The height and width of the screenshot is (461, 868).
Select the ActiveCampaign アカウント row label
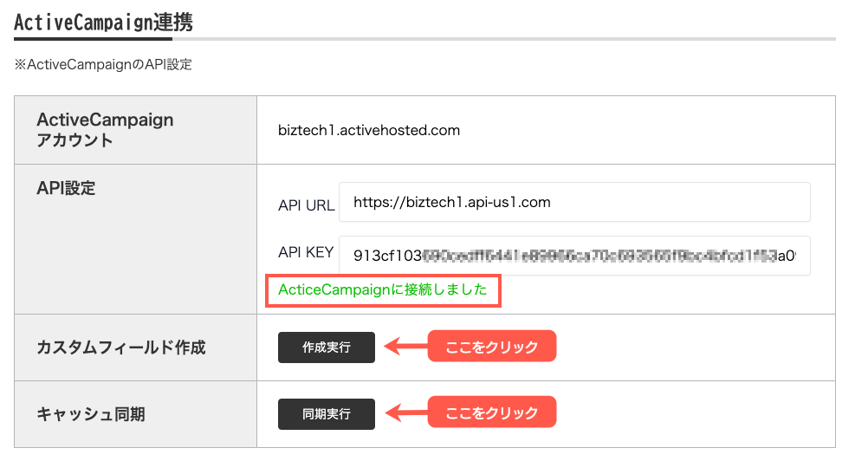105,129
